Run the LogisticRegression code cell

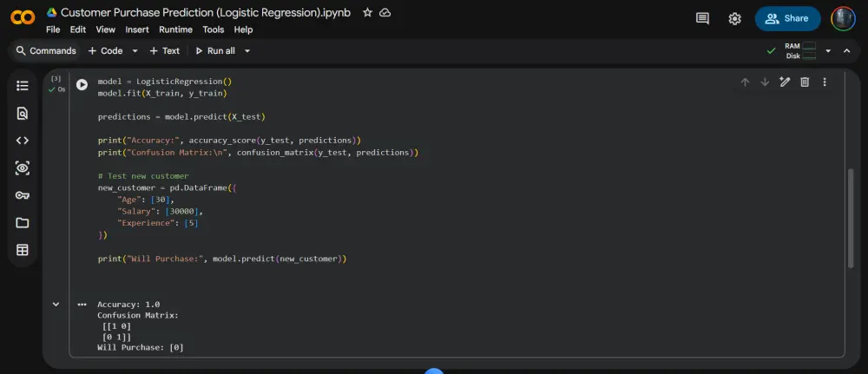[x=82, y=85]
